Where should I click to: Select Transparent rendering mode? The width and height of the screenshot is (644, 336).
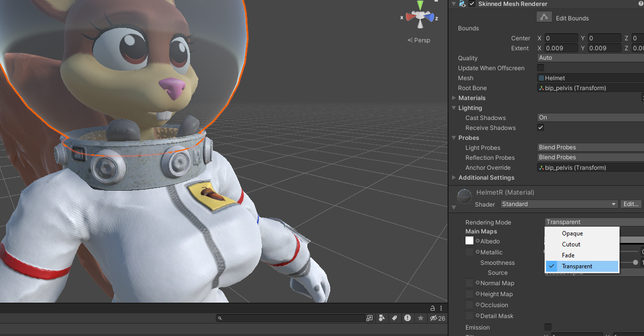582,266
